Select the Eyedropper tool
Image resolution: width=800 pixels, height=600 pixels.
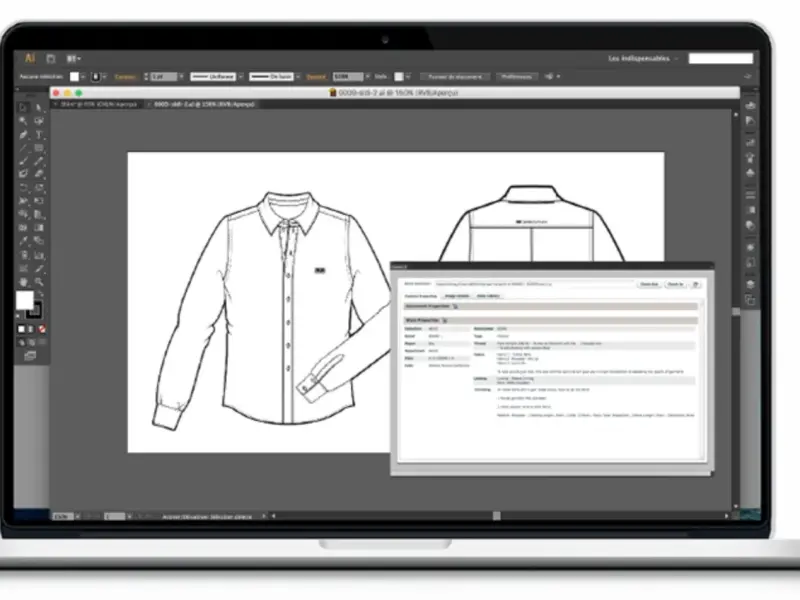click(x=23, y=241)
